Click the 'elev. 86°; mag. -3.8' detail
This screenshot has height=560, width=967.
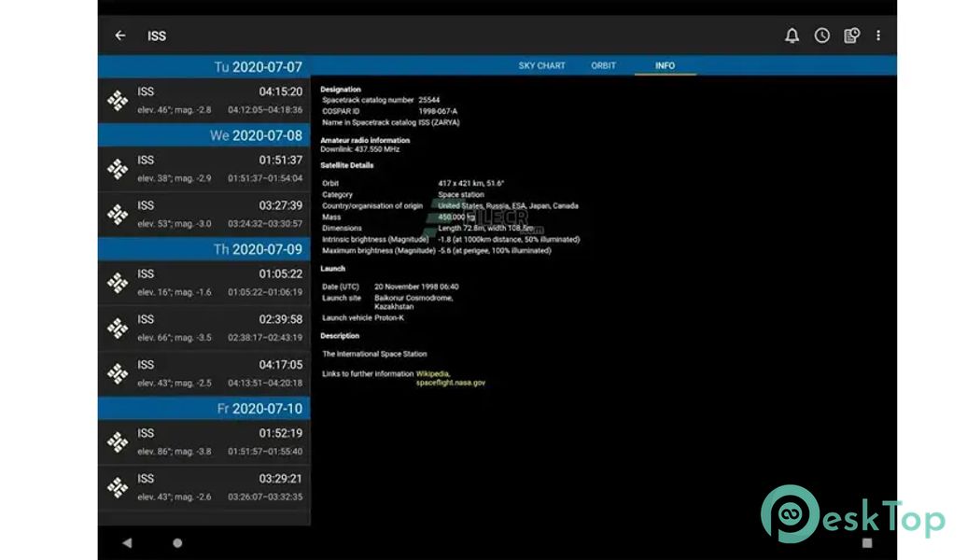[x=174, y=452]
